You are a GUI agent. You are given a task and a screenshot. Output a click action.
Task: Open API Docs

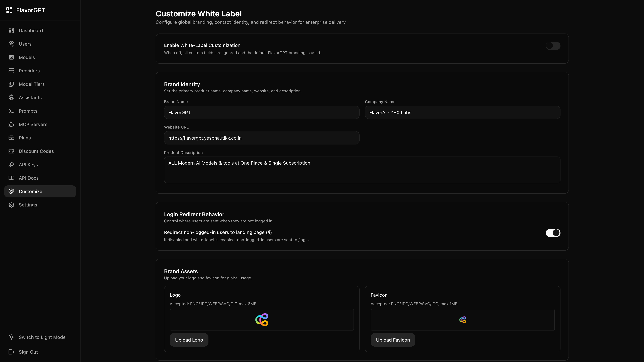click(40, 178)
